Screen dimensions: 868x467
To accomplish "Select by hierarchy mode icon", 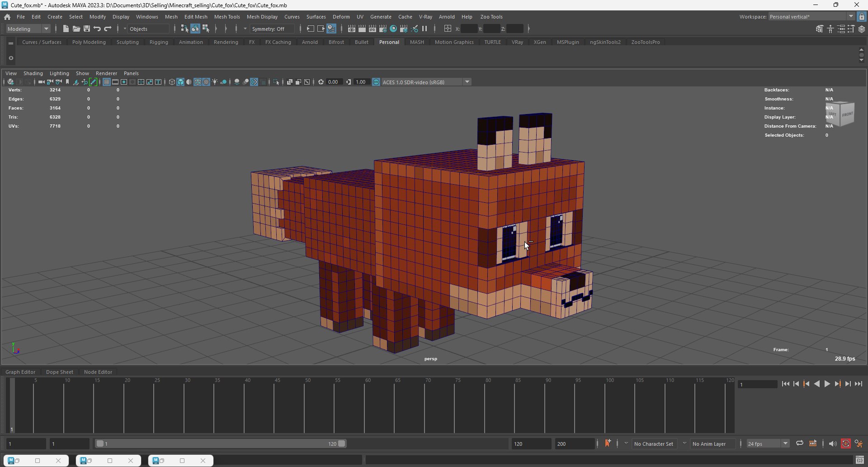I will pyautogui.click(x=184, y=29).
